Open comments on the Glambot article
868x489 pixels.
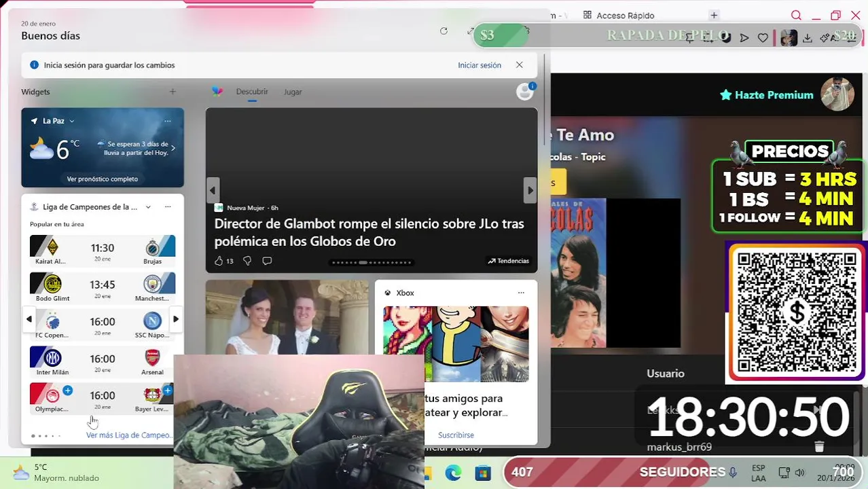tap(267, 261)
